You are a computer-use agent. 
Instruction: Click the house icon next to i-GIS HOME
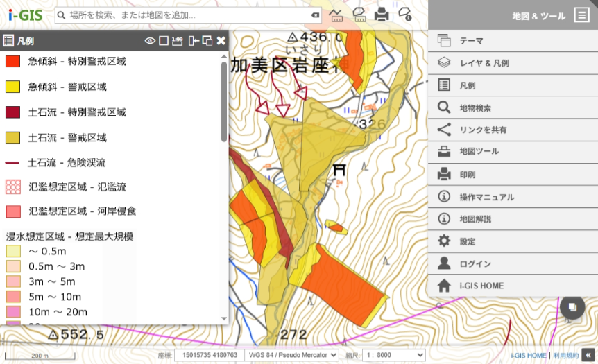(444, 286)
